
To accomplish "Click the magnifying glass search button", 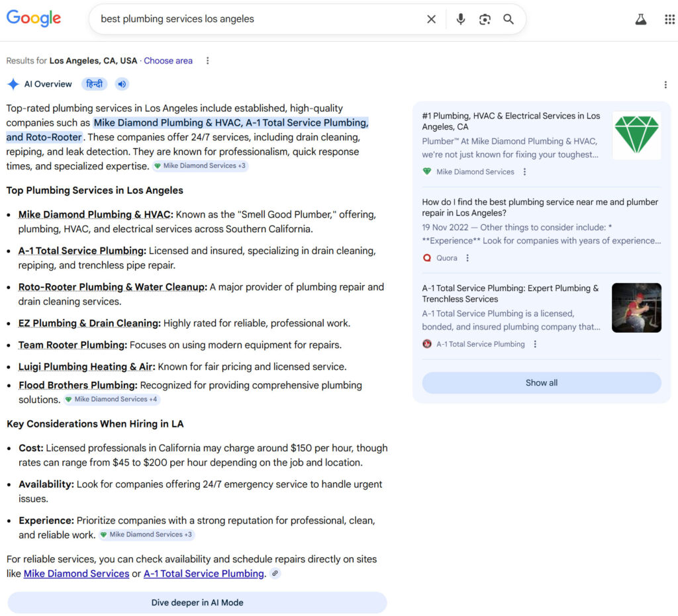I will pos(508,19).
